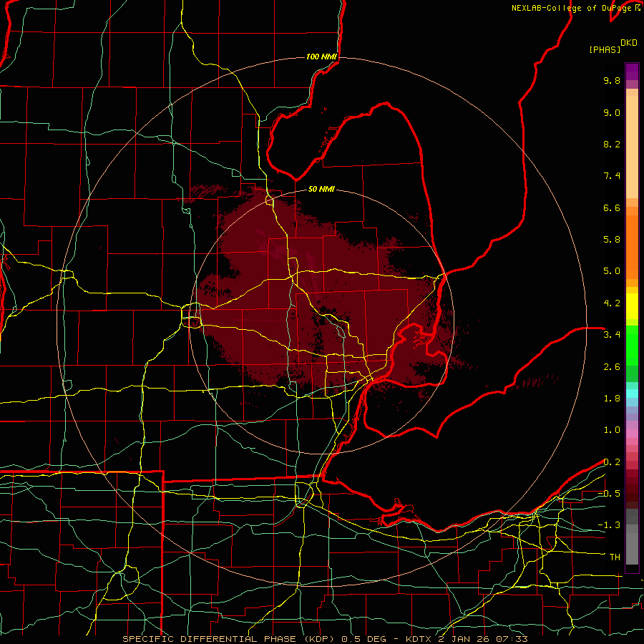Image resolution: width=644 pixels, height=644 pixels.
Task: Pick the orange segment of the color bar
Action: (632, 246)
